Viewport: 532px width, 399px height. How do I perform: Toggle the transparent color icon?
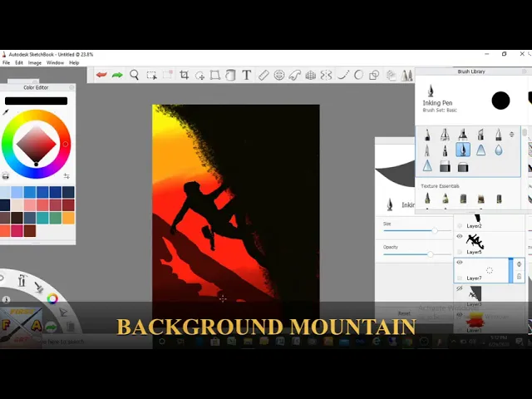point(6,175)
